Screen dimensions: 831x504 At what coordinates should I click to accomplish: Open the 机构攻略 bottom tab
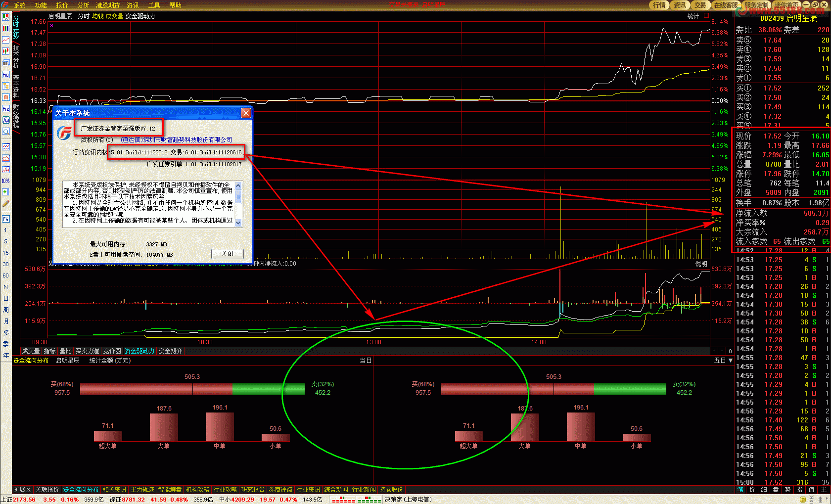click(197, 490)
